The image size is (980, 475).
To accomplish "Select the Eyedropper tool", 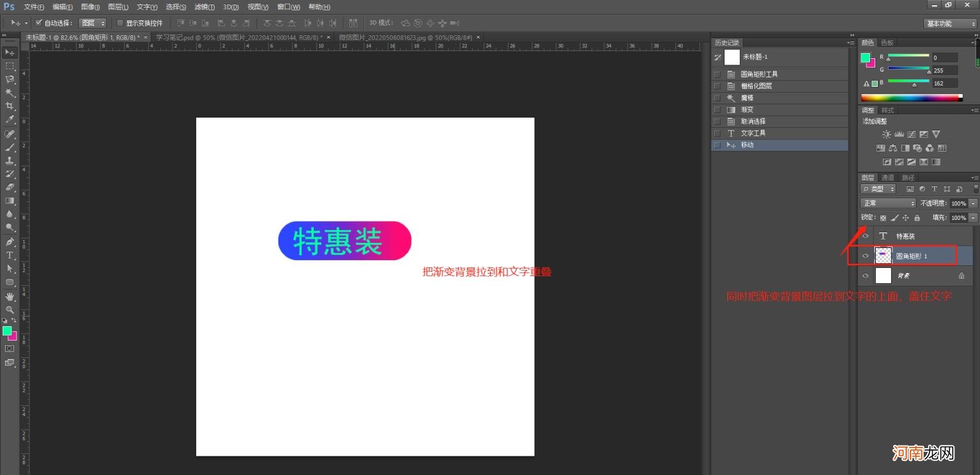I will point(10,120).
